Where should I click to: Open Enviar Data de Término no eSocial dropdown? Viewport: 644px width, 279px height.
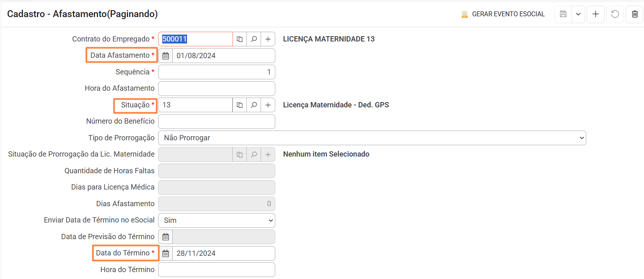(216, 220)
